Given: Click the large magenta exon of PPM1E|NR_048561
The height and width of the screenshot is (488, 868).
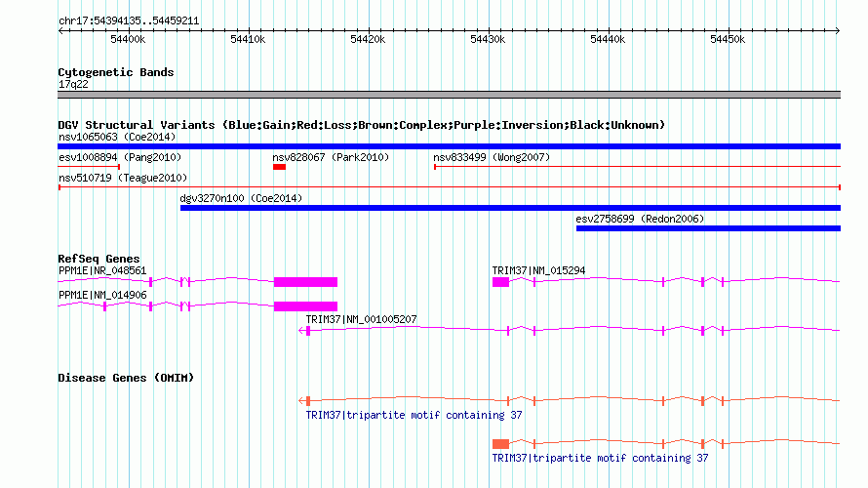Looking at the screenshot, I should pyautogui.click(x=305, y=282).
